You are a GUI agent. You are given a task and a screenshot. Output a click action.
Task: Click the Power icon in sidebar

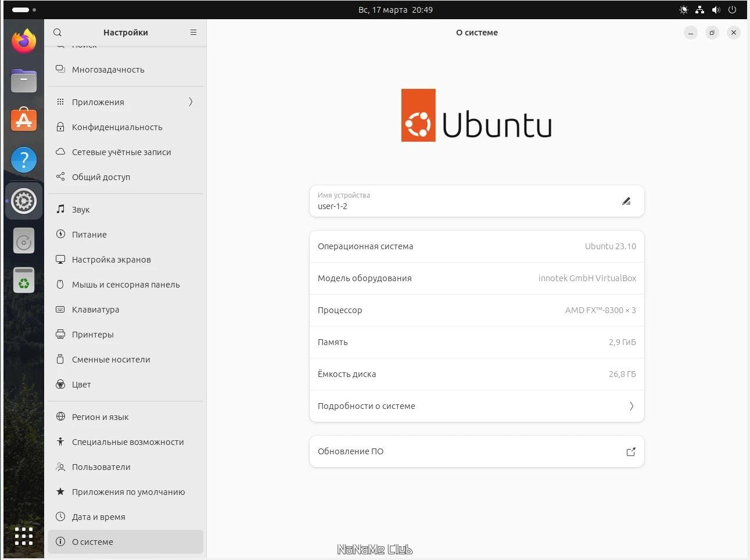click(x=60, y=234)
